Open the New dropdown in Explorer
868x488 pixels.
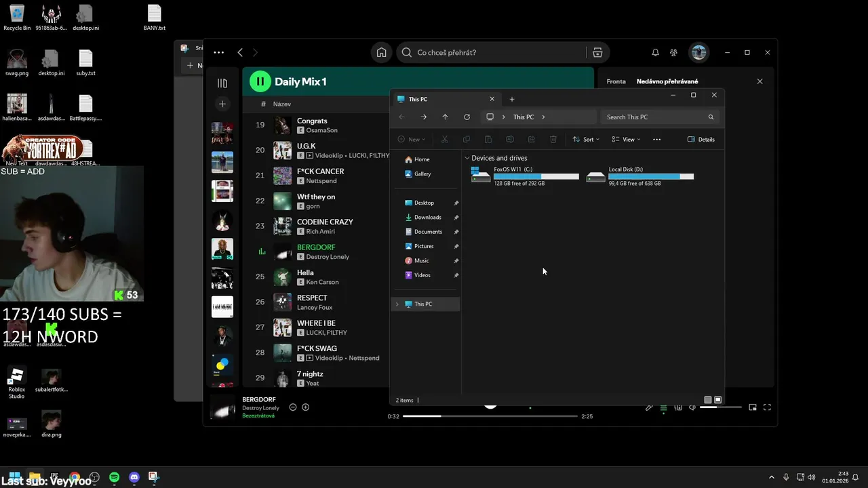pyautogui.click(x=412, y=140)
